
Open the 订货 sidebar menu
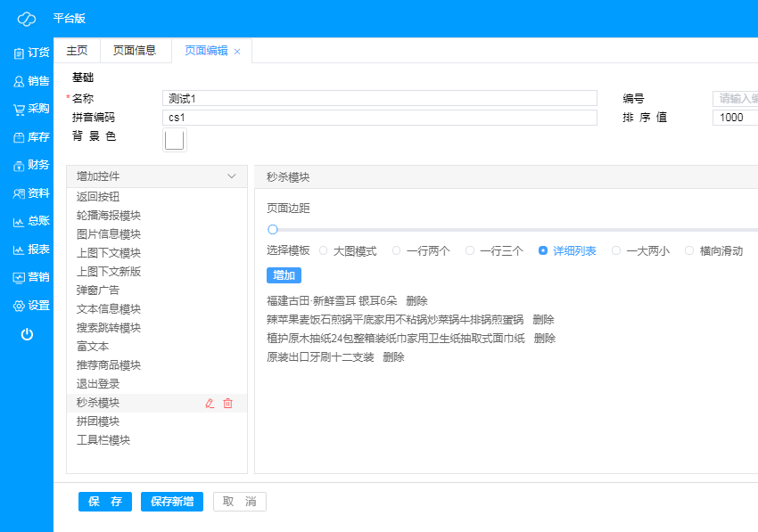[31, 53]
